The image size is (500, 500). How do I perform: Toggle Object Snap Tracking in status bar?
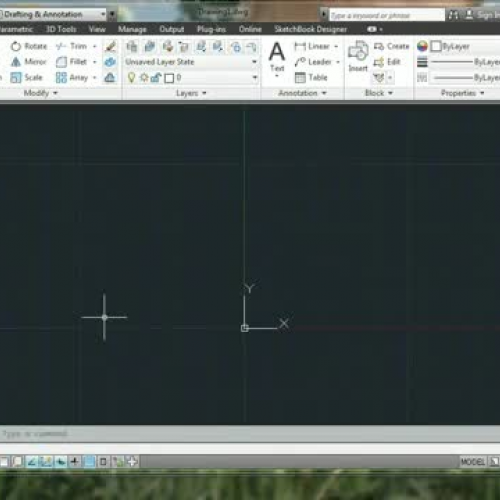pyautogui.click(x=32, y=461)
